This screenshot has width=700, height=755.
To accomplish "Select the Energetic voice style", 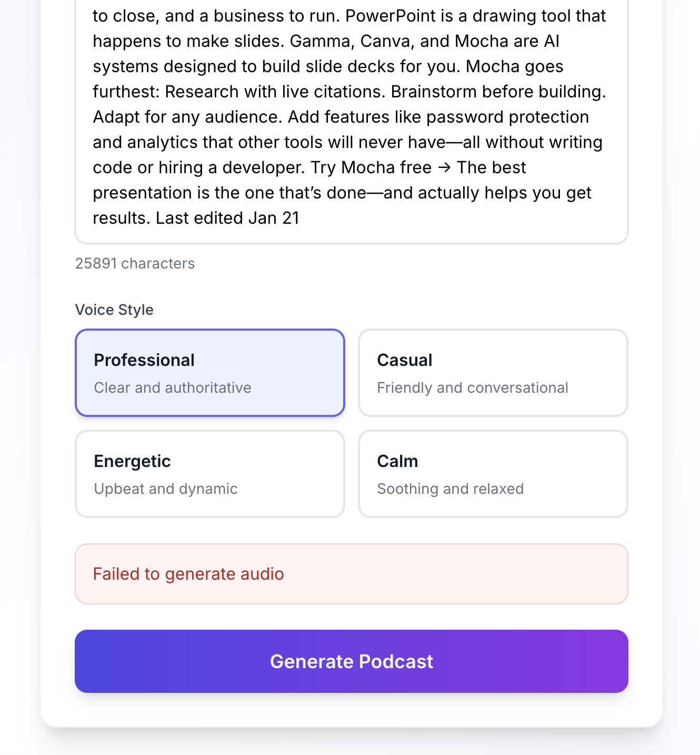I will coord(209,473).
